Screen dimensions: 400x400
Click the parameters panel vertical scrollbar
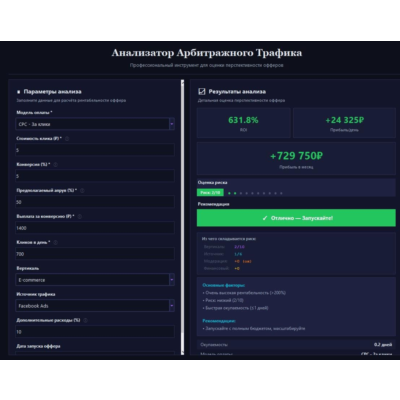[x=182, y=217]
